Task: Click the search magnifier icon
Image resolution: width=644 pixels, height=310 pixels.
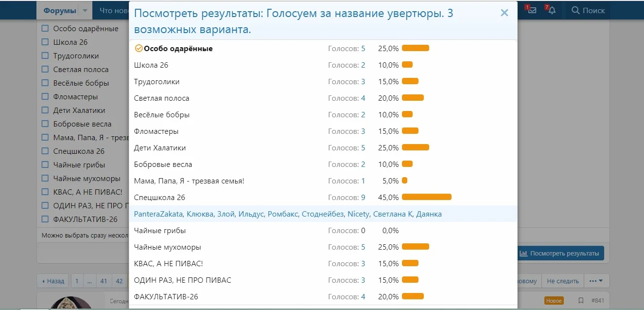Action: pos(575,10)
